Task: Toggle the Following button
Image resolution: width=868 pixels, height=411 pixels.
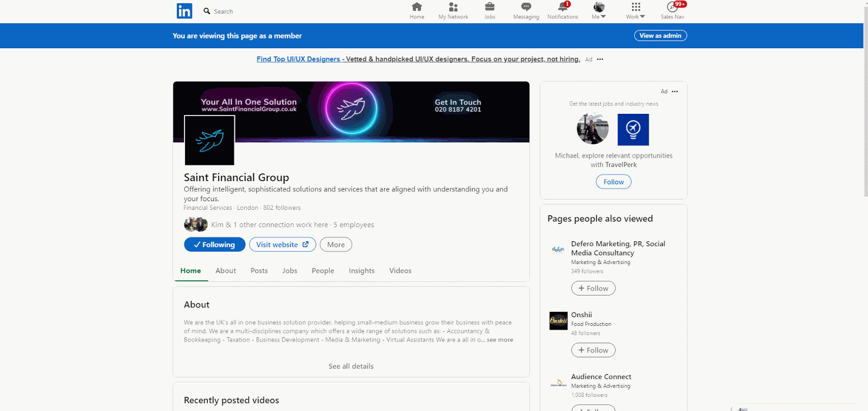Action: point(214,245)
